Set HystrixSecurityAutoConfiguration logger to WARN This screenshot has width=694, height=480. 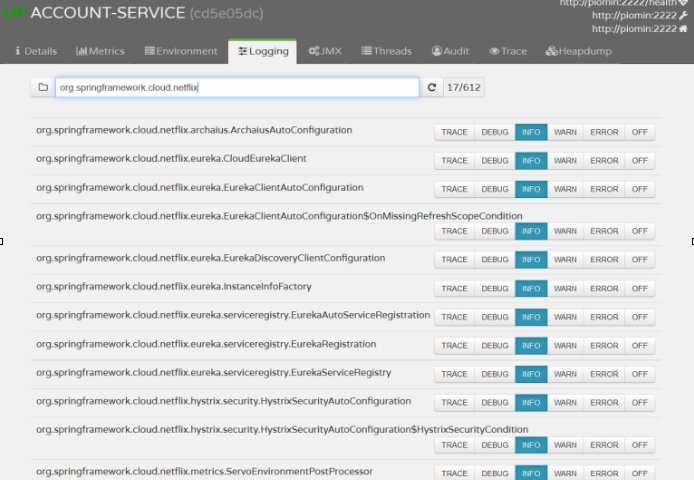[x=565, y=403]
